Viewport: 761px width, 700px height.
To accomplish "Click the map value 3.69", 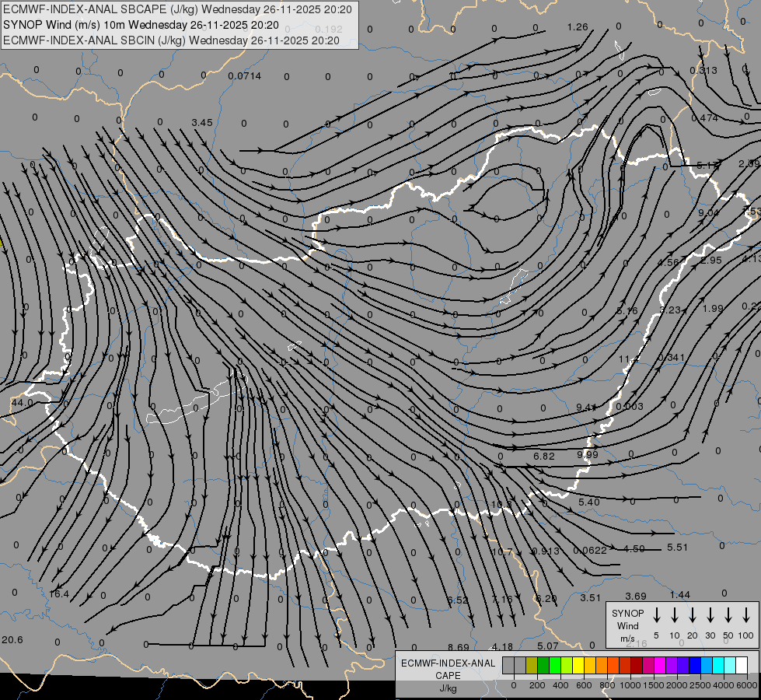I will click(x=636, y=596).
